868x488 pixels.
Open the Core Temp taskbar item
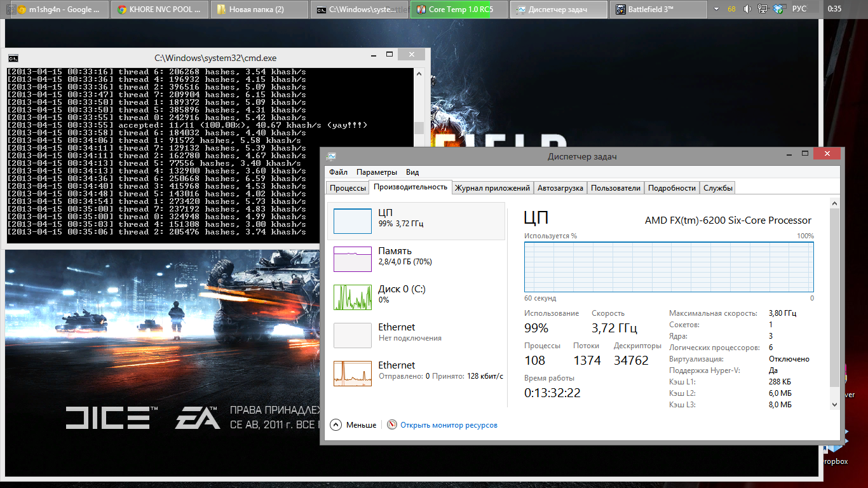click(459, 10)
